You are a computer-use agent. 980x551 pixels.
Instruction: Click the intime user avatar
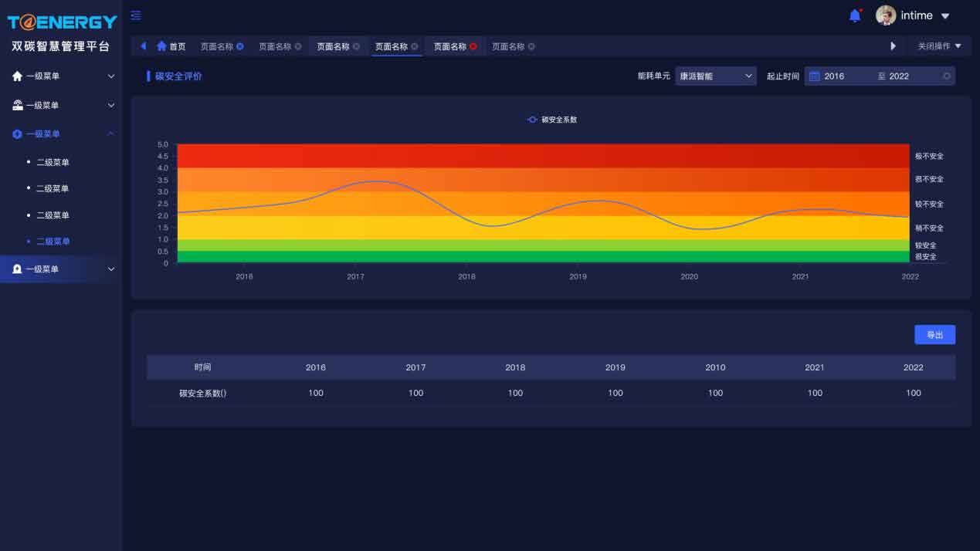(x=886, y=15)
